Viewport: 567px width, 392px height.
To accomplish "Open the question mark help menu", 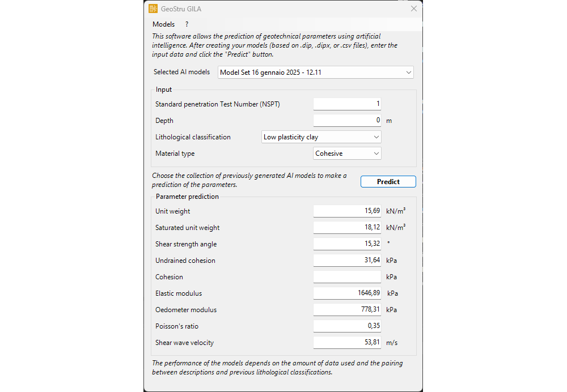I will [x=187, y=24].
